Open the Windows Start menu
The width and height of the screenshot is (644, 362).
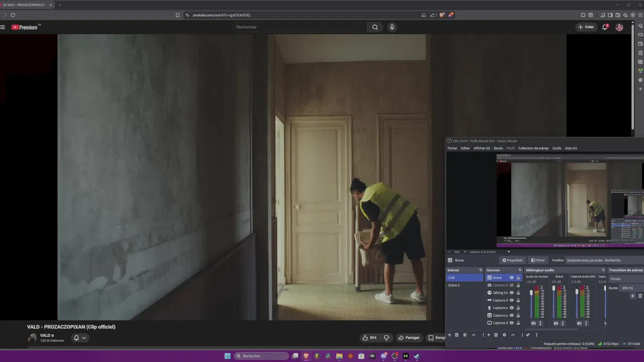coord(227,356)
